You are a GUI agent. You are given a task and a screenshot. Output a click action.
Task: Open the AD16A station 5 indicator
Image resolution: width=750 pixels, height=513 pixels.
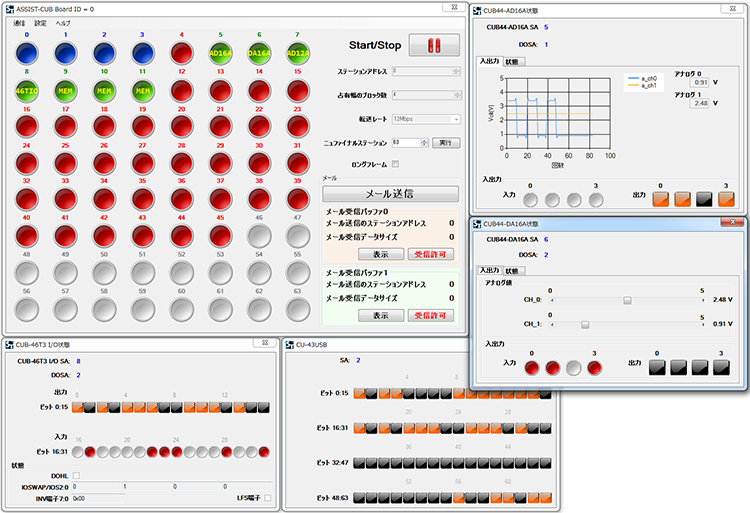[221, 53]
